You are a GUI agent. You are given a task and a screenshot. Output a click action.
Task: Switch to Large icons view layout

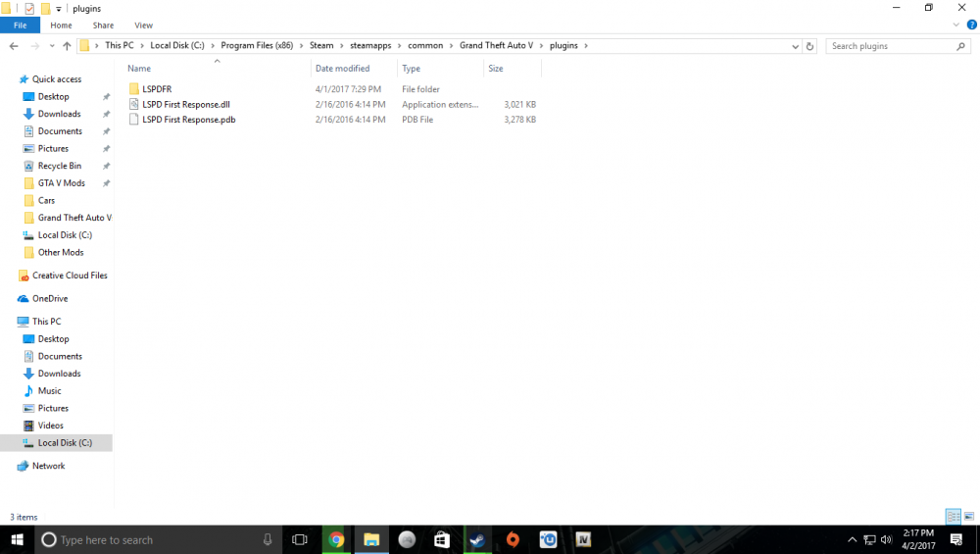tap(969, 517)
